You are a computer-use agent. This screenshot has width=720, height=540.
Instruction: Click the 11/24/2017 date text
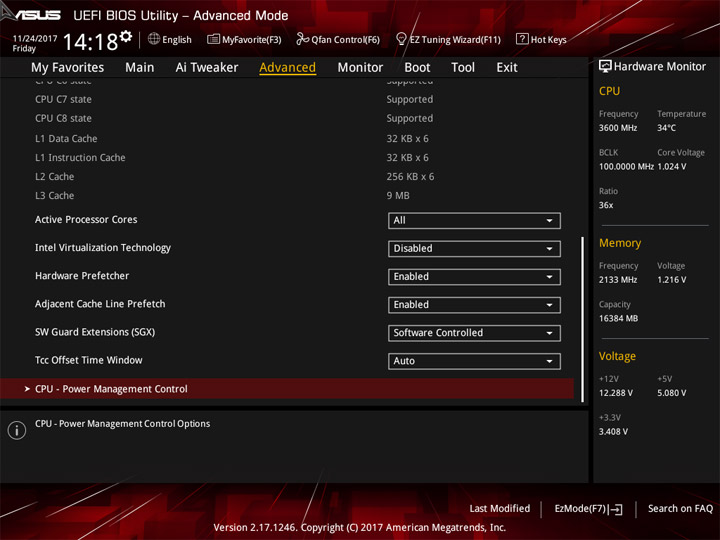point(35,39)
